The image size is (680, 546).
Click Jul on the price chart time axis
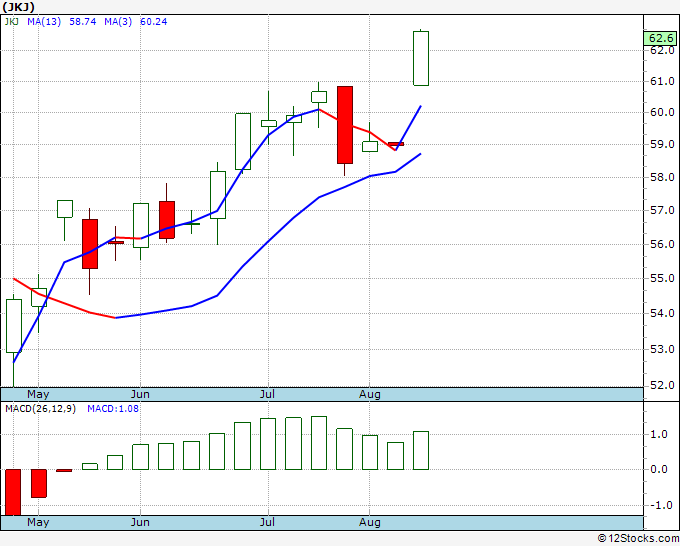click(x=267, y=394)
